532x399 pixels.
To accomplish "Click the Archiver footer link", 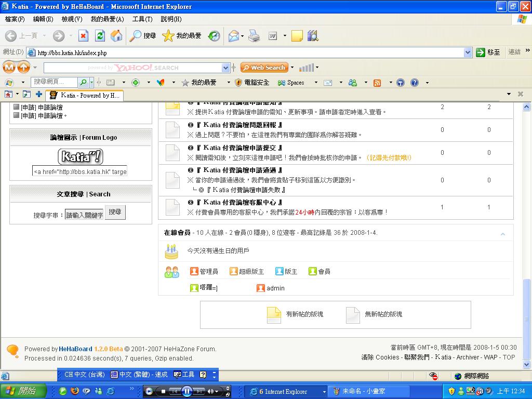I will [x=468, y=357].
